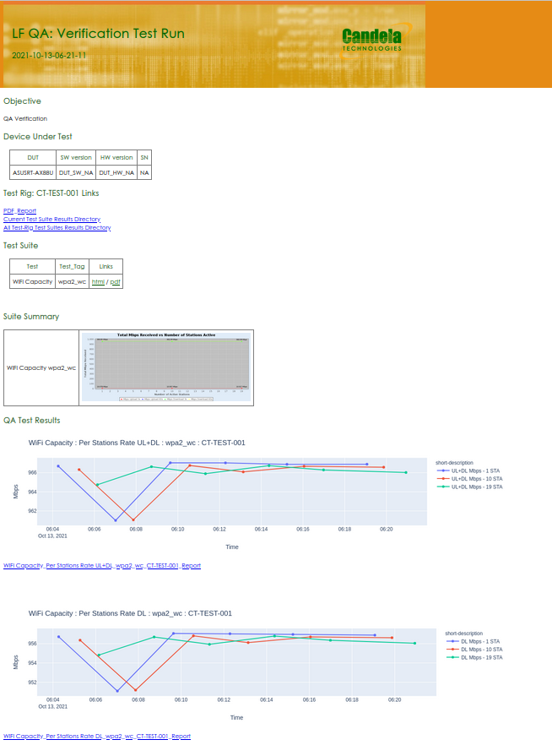Viewport: 552px width, 756px height.
Task: Click the QA Test Results heading
Action: point(32,421)
